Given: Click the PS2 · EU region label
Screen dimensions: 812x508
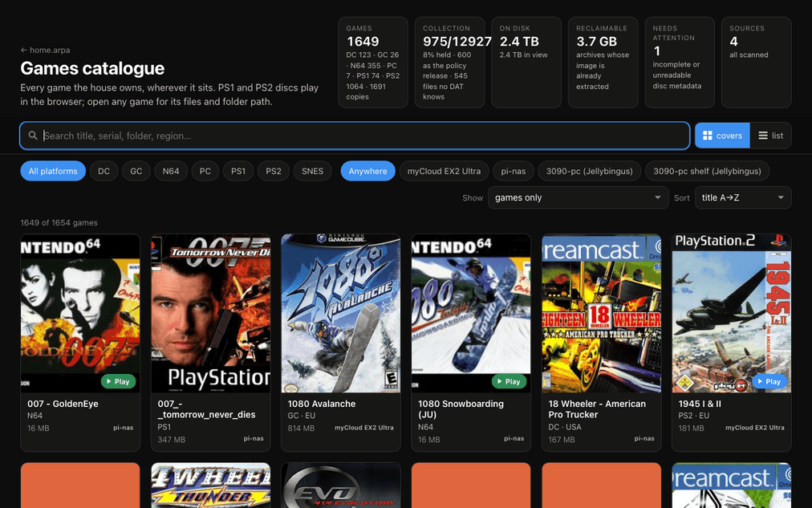Looking at the screenshot, I should pyautogui.click(x=694, y=416).
